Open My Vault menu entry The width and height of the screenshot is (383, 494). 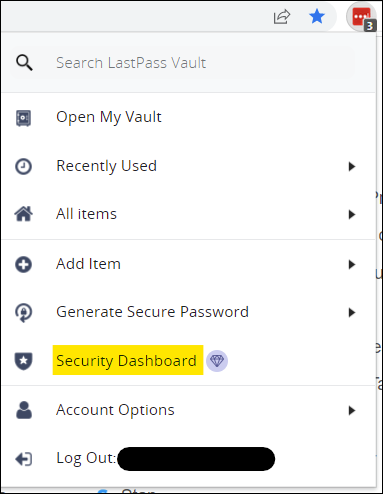188,118
